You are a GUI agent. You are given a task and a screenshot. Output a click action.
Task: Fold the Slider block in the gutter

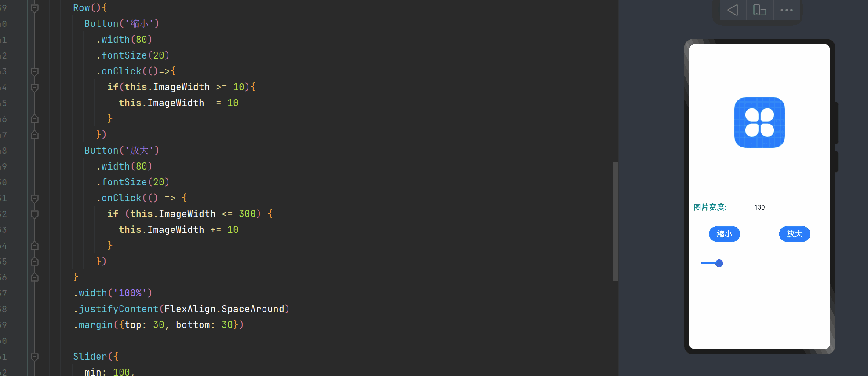tap(35, 357)
